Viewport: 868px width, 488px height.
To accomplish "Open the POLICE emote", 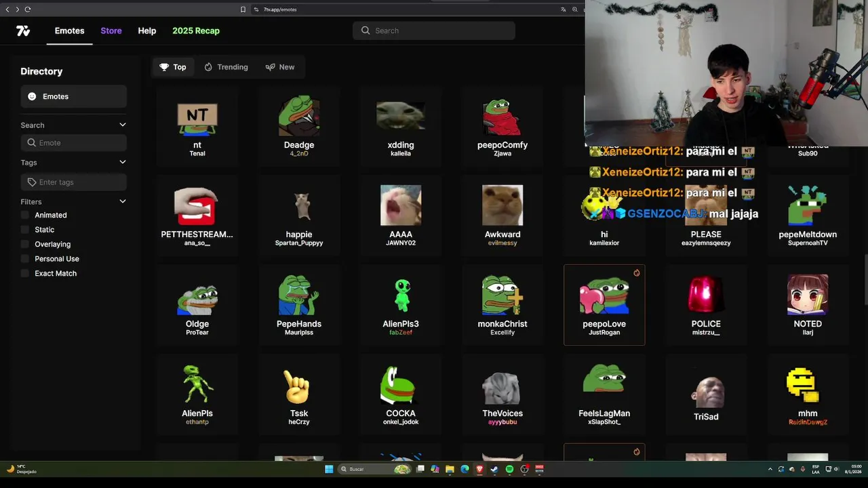I will (x=706, y=305).
